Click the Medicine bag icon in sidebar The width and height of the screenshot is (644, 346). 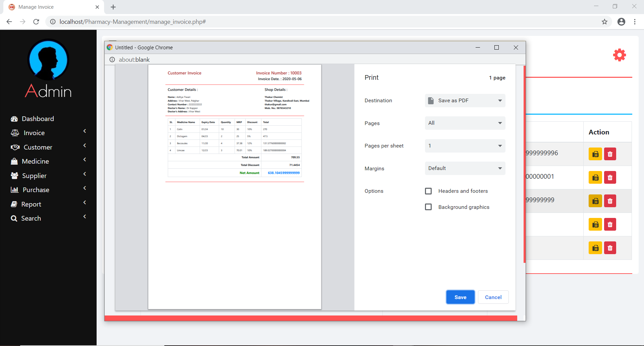(14, 161)
